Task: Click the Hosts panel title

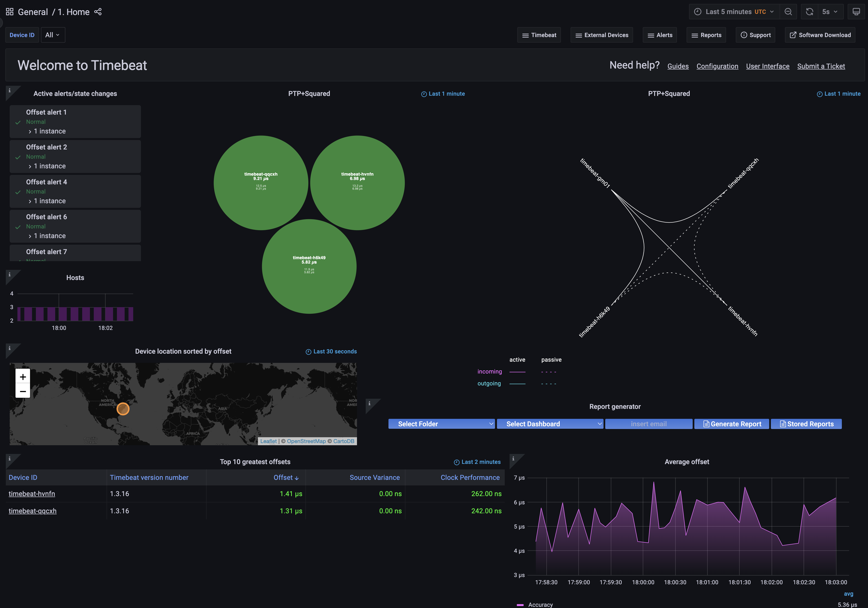Action: [x=75, y=278]
